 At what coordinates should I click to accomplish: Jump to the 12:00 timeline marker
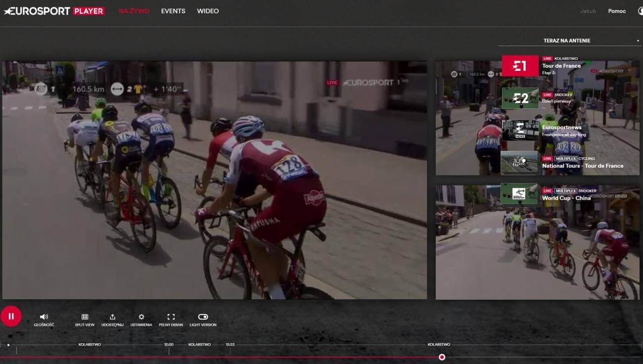pyautogui.click(x=169, y=345)
